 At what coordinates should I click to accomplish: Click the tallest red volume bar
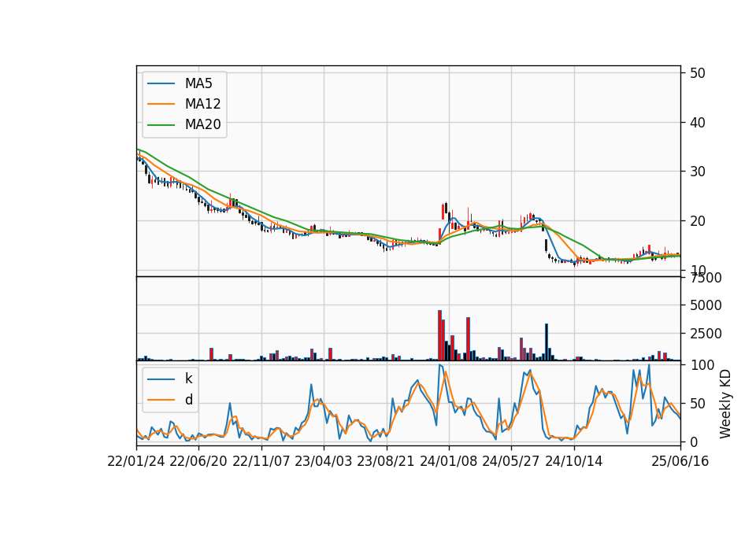coord(439,335)
